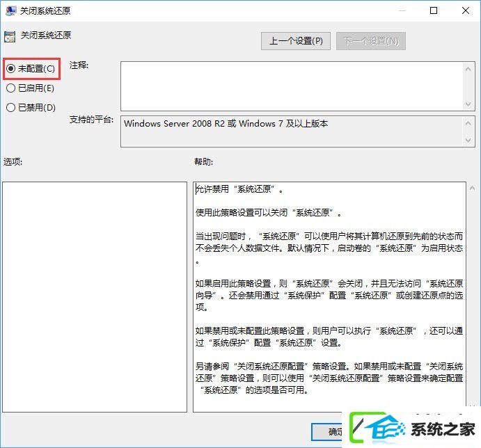Maximize the 关闭系统还原 window
481x448 pixels.
tap(434, 10)
